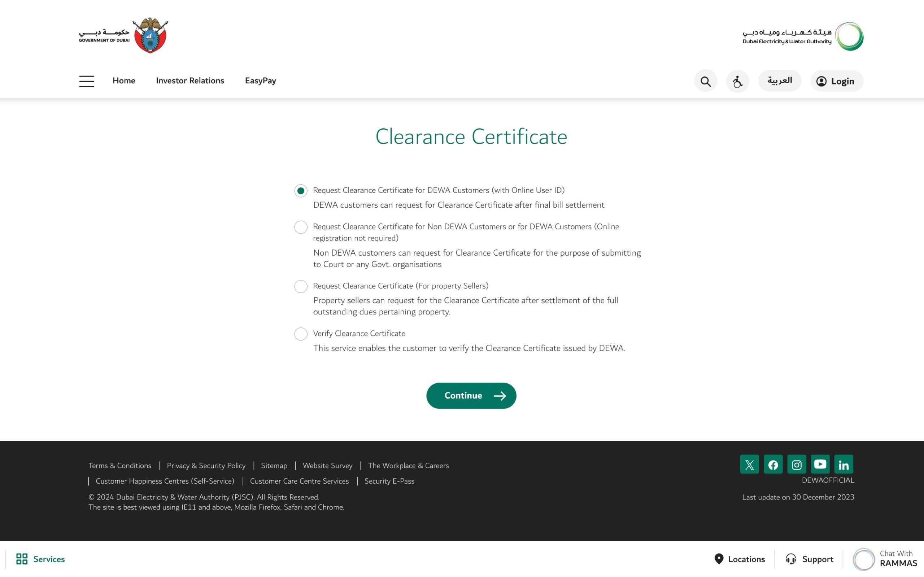Viewport: 924px width, 577px height.
Task: Expand the hamburger menu icon
Action: coord(87,80)
